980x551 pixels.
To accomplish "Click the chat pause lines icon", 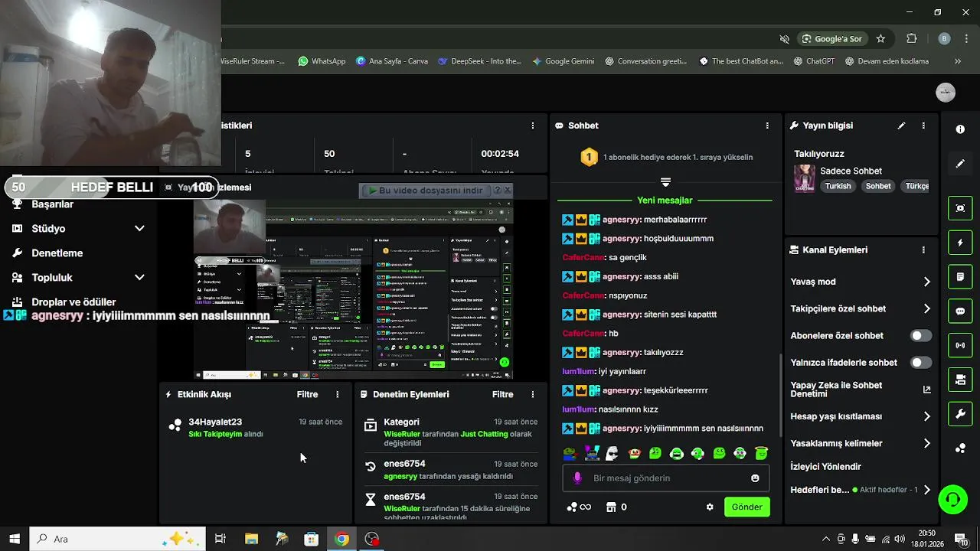I will tap(665, 182).
